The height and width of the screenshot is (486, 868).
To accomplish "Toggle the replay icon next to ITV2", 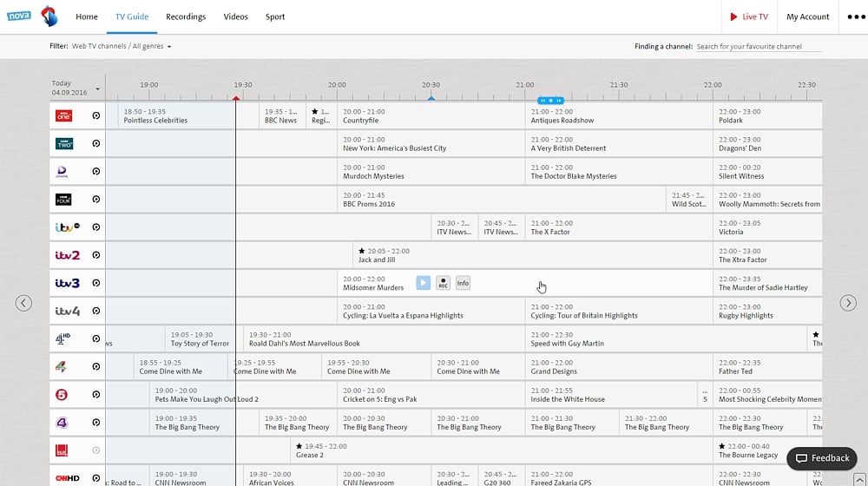I will coord(95,255).
